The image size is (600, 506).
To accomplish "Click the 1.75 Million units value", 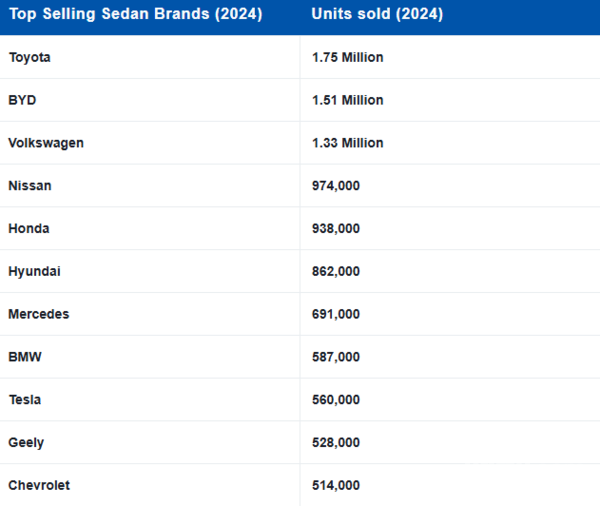I will [x=347, y=58].
